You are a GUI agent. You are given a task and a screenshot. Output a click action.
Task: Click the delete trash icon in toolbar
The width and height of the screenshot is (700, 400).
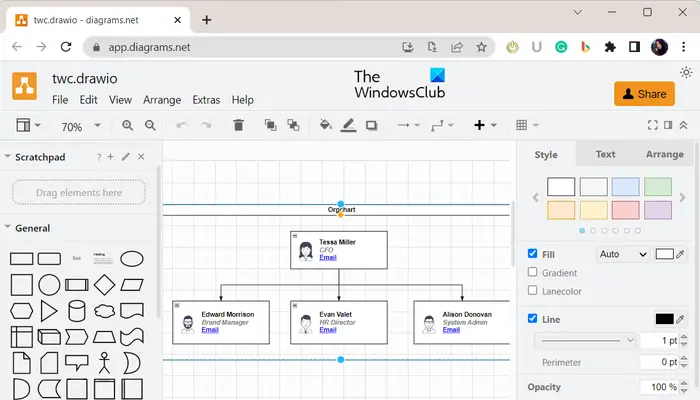pos(238,125)
